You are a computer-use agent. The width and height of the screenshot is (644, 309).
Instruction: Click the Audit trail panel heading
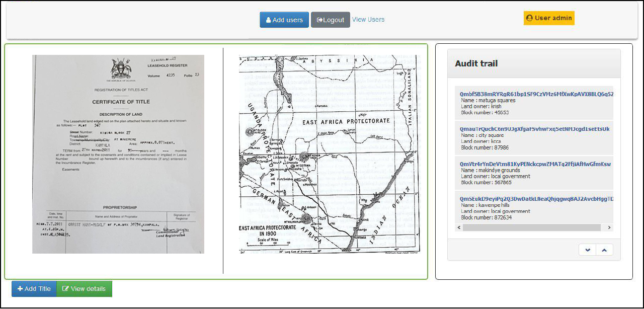(476, 63)
